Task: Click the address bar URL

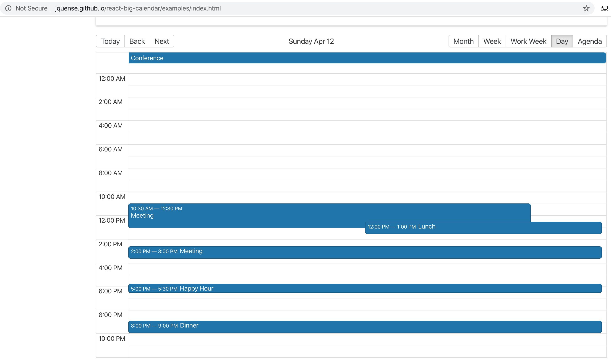Action: tap(138, 8)
